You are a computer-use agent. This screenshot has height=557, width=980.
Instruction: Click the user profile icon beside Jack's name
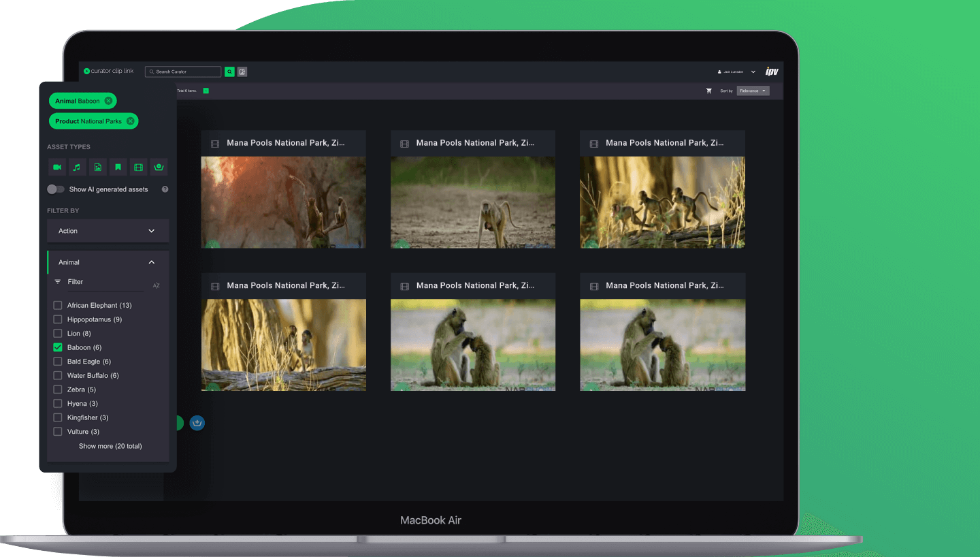click(x=719, y=71)
